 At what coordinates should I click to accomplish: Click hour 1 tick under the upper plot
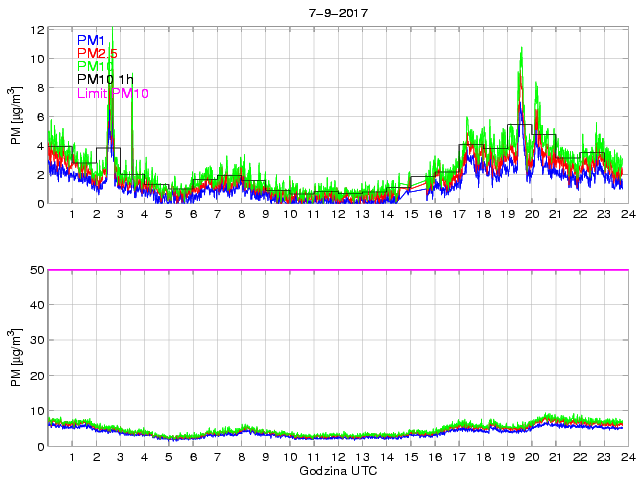pos(72,215)
